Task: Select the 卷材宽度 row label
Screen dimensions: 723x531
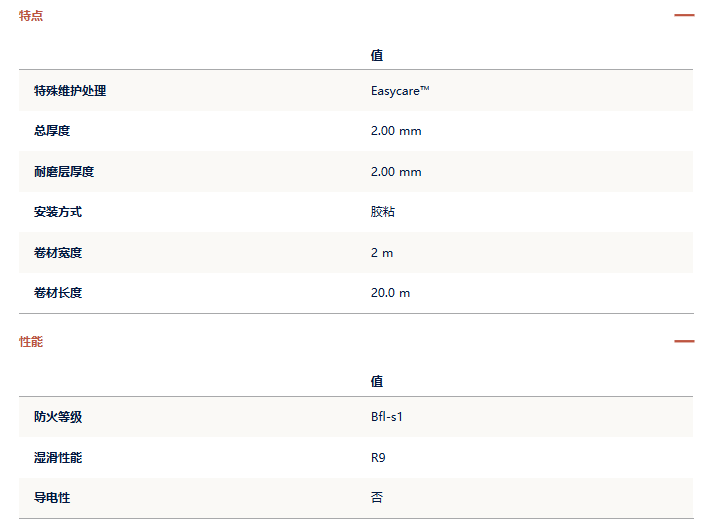Action: (x=58, y=253)
